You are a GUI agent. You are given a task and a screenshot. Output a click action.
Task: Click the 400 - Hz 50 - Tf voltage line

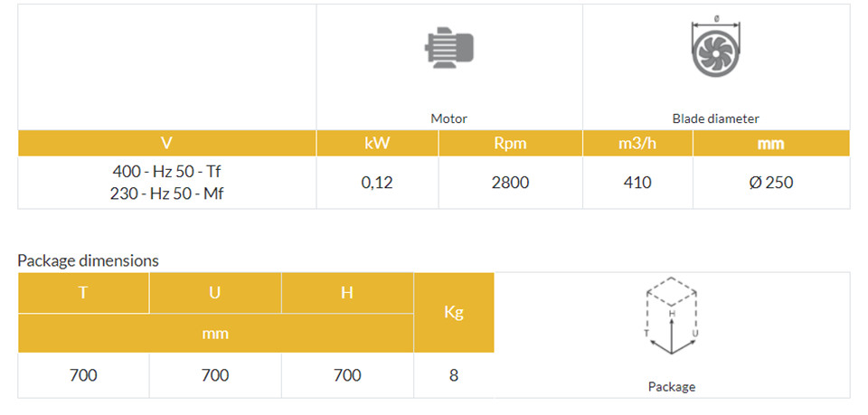click(x=166, y=172)
